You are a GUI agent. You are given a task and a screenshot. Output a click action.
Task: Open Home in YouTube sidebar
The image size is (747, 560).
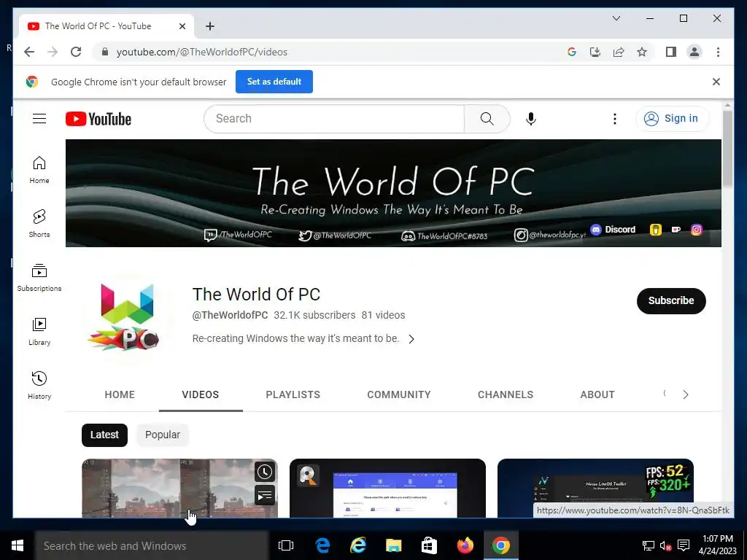39,170
